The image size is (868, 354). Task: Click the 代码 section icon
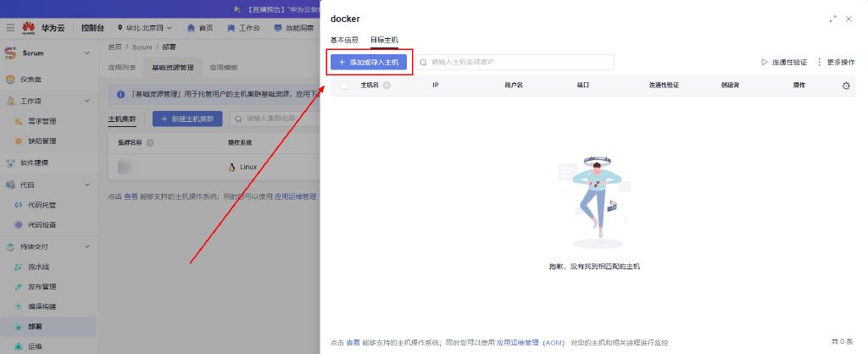(10, 185)
